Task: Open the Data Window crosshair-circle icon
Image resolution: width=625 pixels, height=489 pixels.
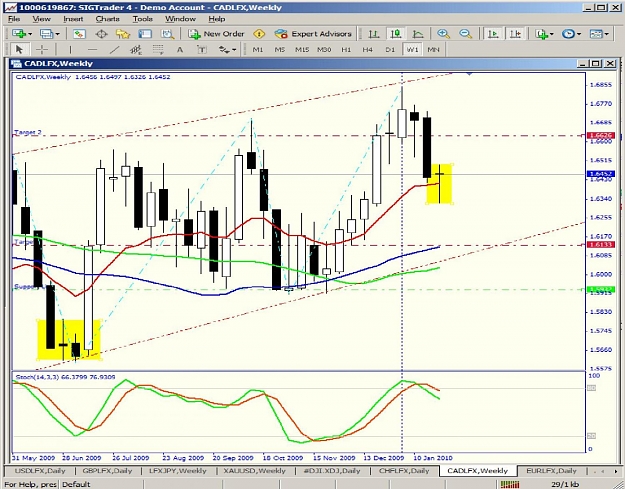Action: (x=101, y=34)
